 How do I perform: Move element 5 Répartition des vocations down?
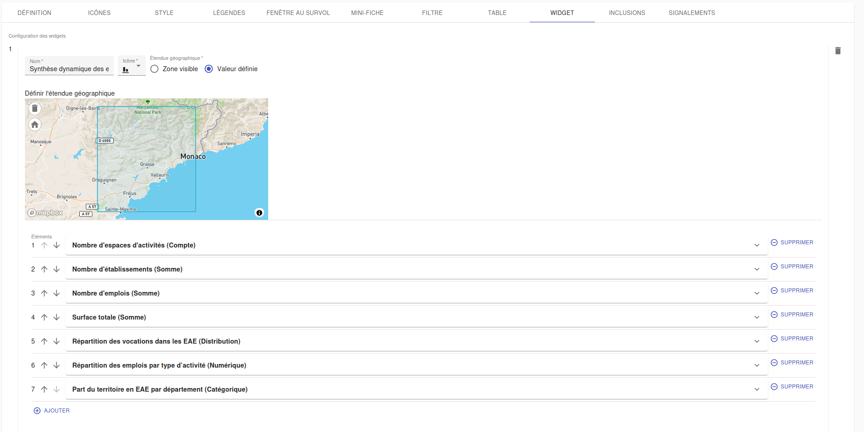pyautogui.click(x=57, y=341)
